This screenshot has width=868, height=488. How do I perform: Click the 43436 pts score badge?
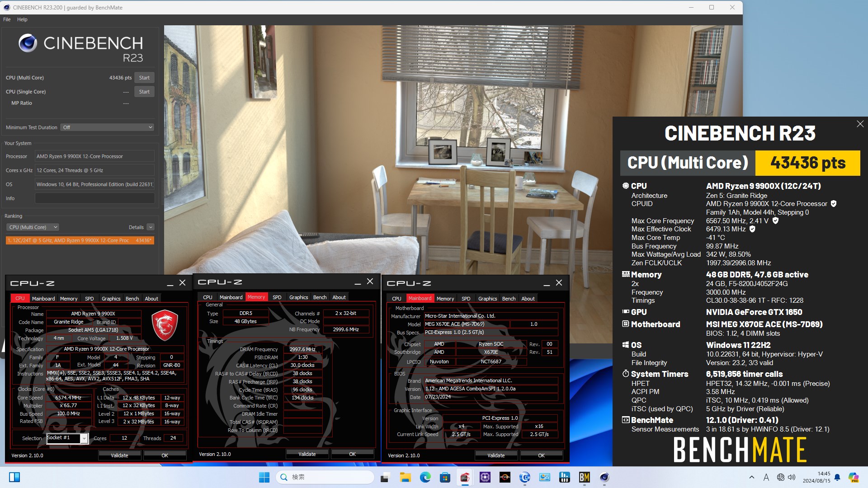(x=807, y=163)
